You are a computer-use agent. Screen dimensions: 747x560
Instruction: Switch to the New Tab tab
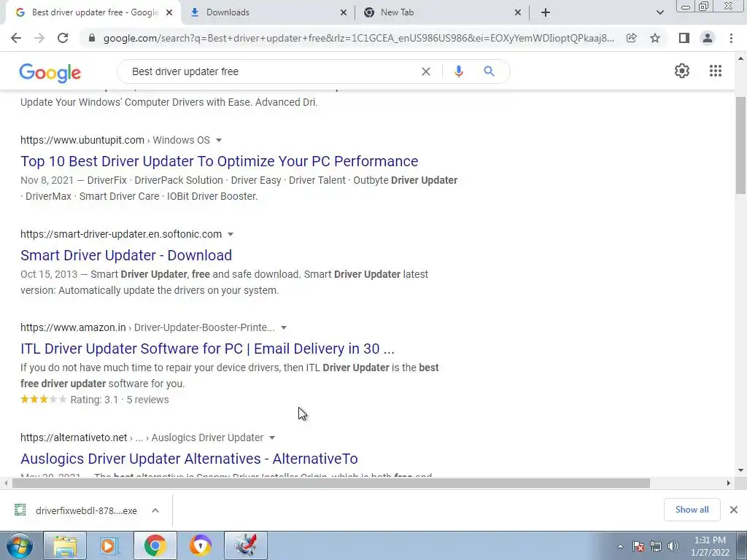coord(442,12)
